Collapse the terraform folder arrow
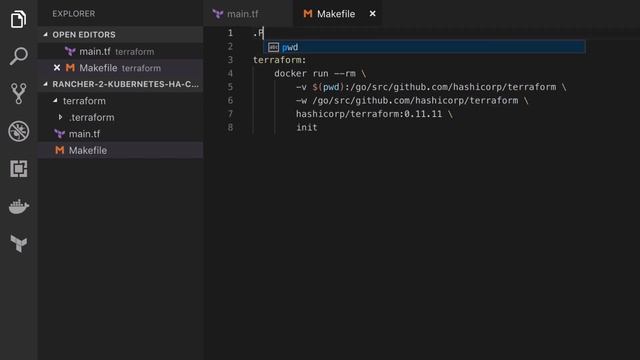Image resolution: width=640 pixels, height=360 pixels. [56, 100]
